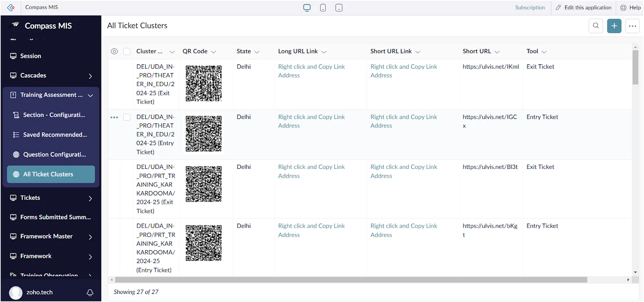Click Long URL copy link for ulvis.net/IKml row

point(312,71)
